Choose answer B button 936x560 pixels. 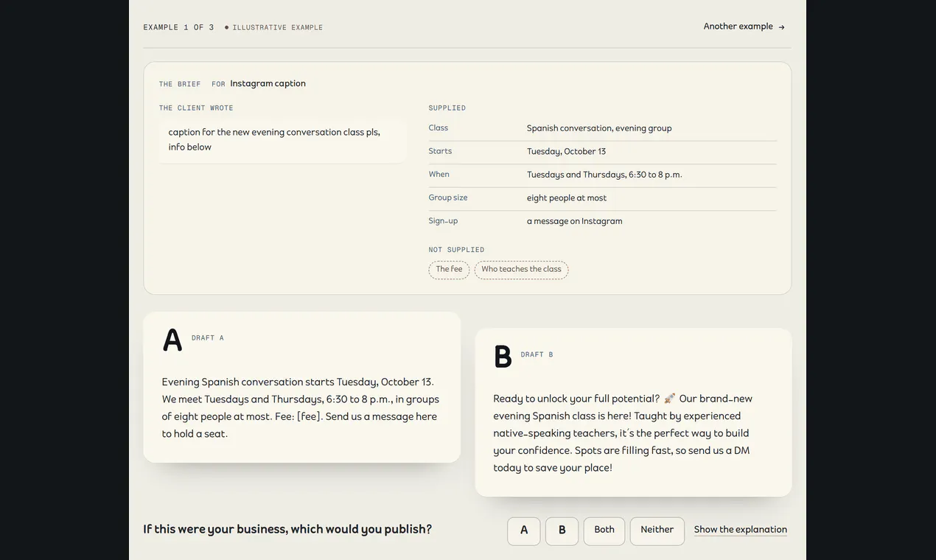pyautogui.click(x=562, y=531)
